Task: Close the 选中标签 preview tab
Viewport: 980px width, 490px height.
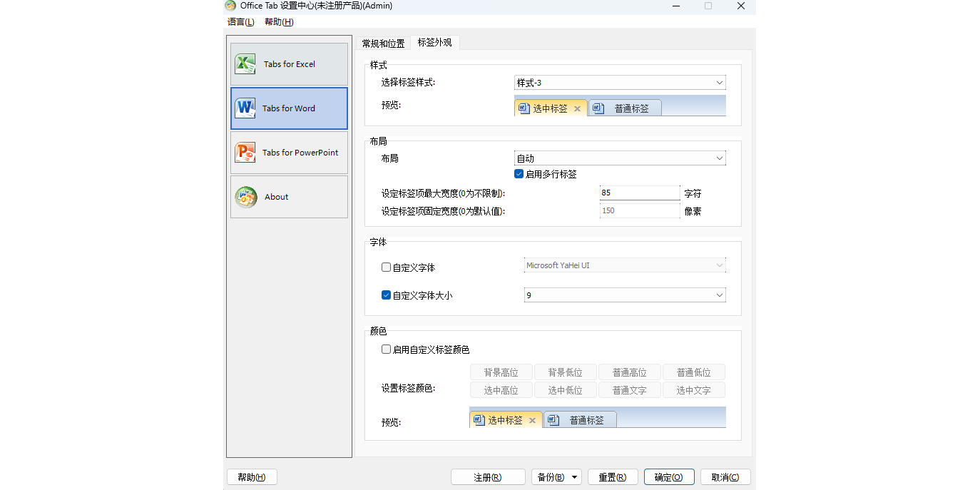Action: (577, 108)
